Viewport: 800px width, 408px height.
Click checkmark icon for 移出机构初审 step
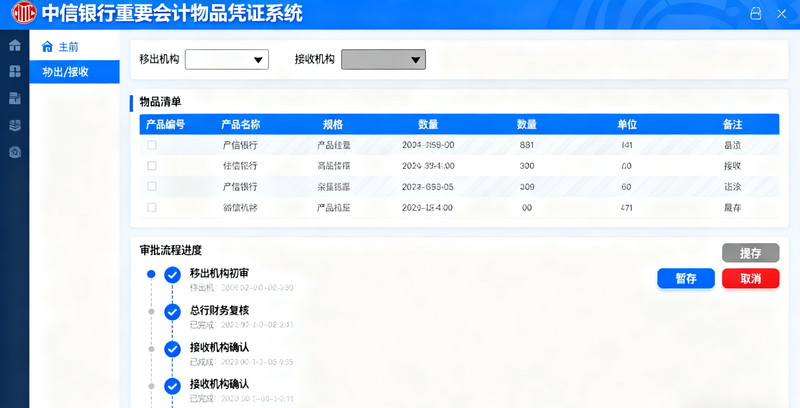[172, 275]
